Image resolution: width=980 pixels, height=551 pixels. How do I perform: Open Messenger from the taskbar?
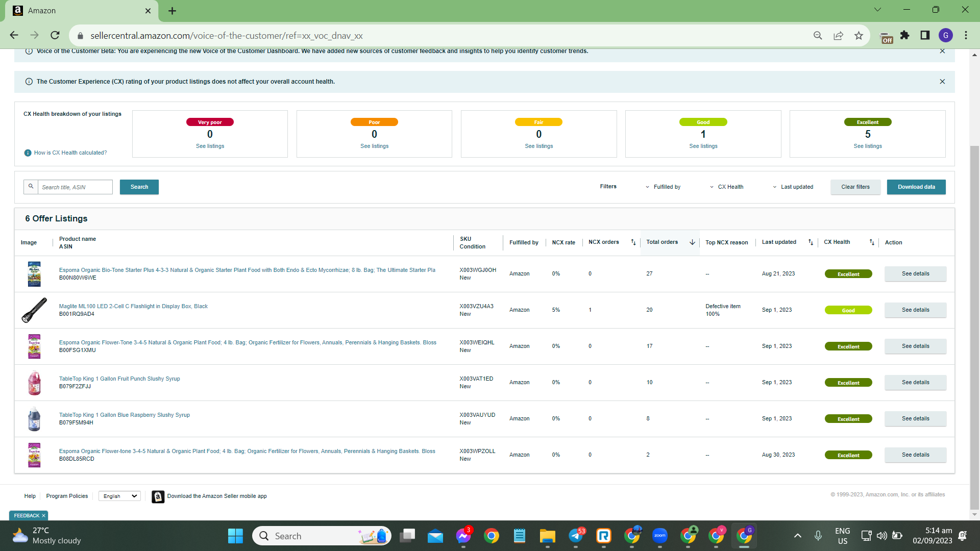click(x=463, y=536)
